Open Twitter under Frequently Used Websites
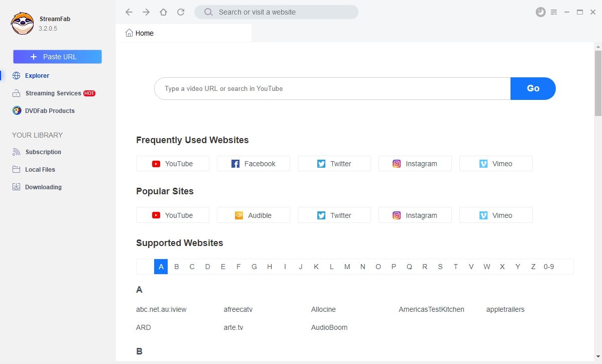Screen dimensions: 602x364 click(334, 164)
